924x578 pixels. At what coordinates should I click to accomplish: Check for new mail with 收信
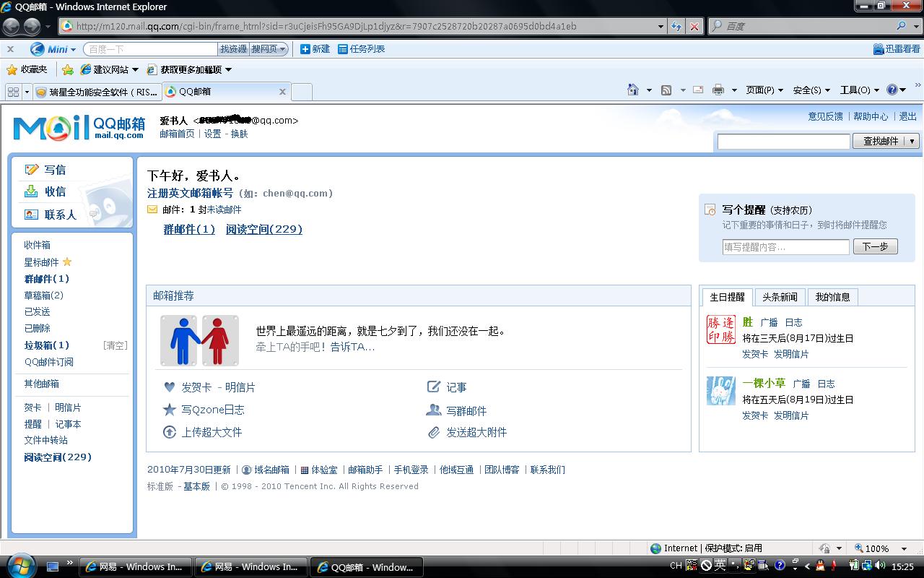click(46, 191)
